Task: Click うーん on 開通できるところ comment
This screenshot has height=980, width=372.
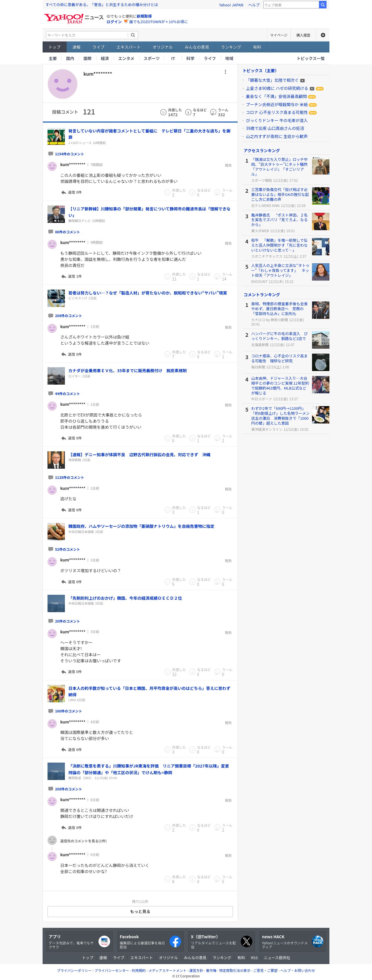Action: [x=217, y=828]
